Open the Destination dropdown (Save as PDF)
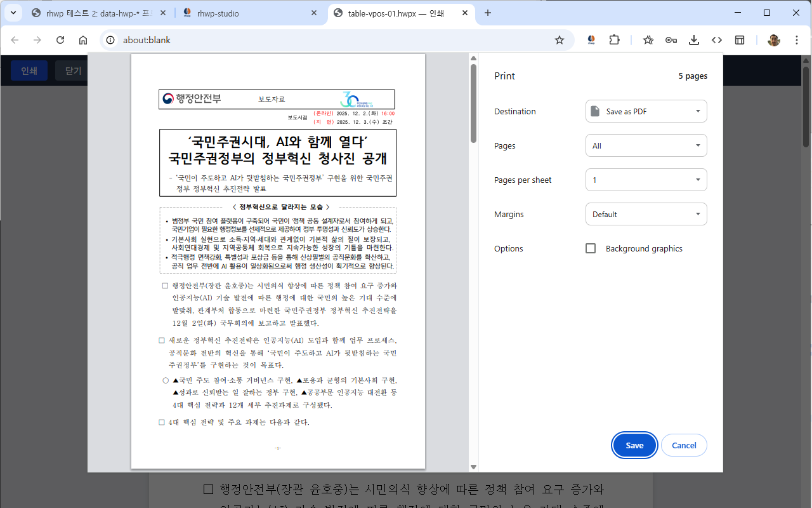 coord(646,111)
